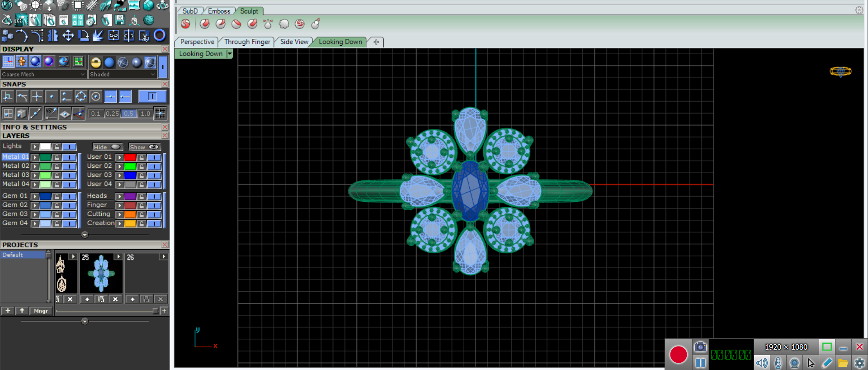Toggle the snaps master on/off switch

[x=152, y=96]
